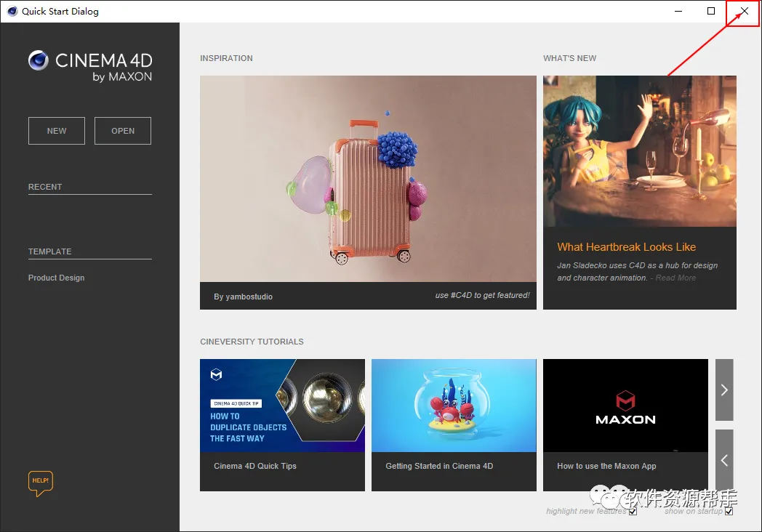This screenshot has height=532, width=762.
Task: Advance tutorials with the right chevron arrow
Action: [724, 390]
